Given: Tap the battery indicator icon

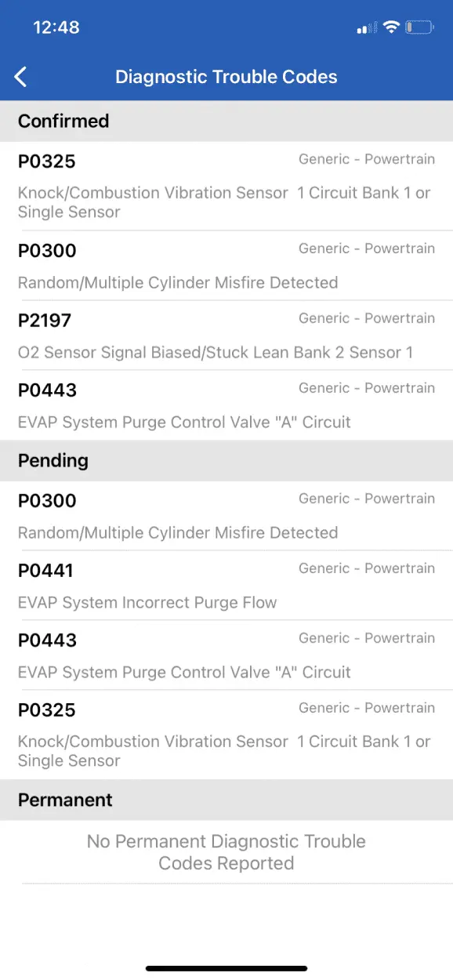Looking at the screenshot, I should [x=420, y=27].
